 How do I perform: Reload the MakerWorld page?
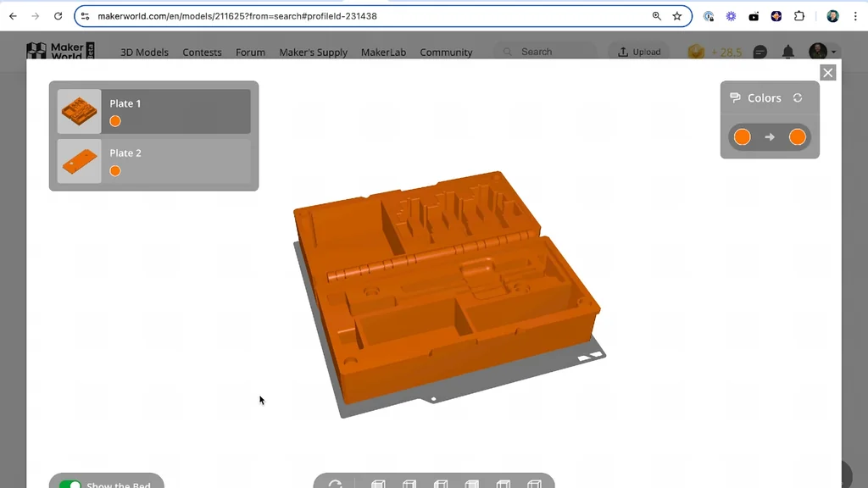[x=58, y=16]
